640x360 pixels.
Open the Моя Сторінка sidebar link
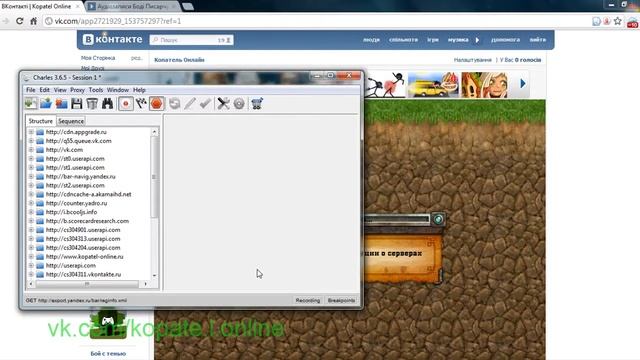(98, 58)
